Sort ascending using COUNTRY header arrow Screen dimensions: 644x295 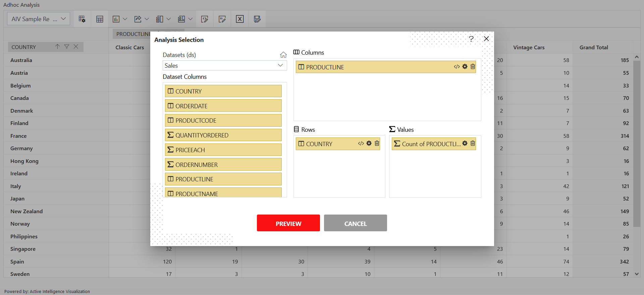click(x=57, y=47)
